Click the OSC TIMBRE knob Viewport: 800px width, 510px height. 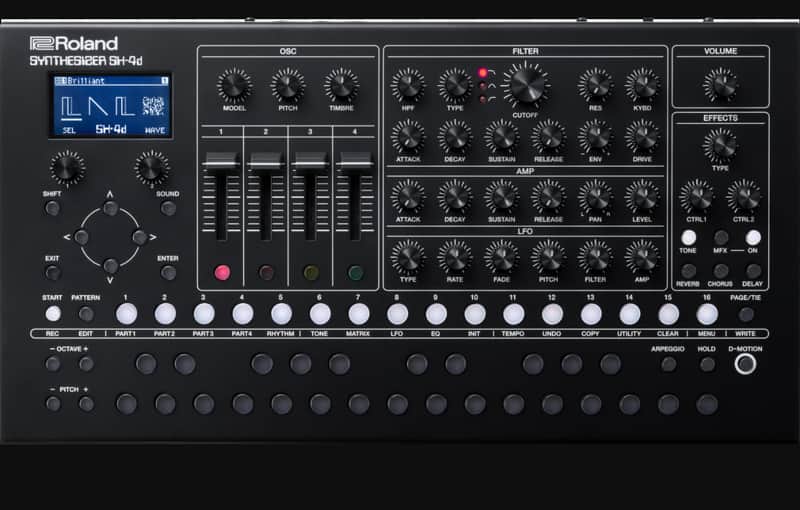click(341, 86)
